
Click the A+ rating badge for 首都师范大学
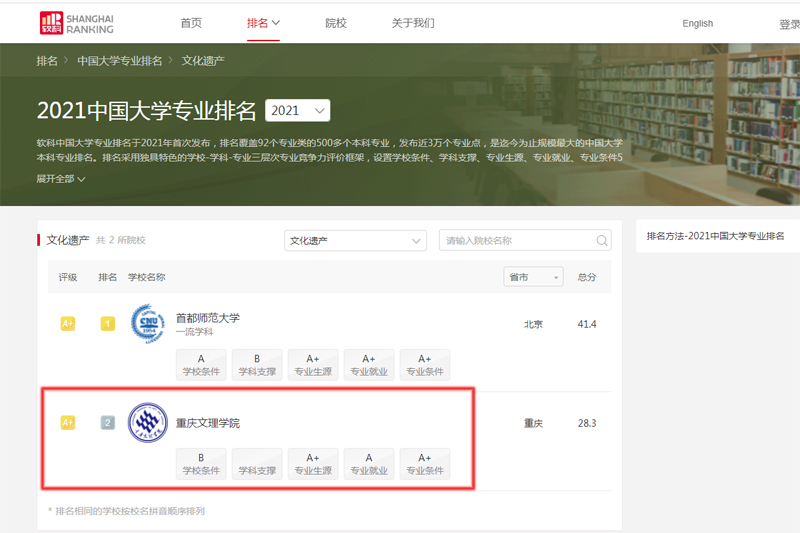(x=68, y=323)
